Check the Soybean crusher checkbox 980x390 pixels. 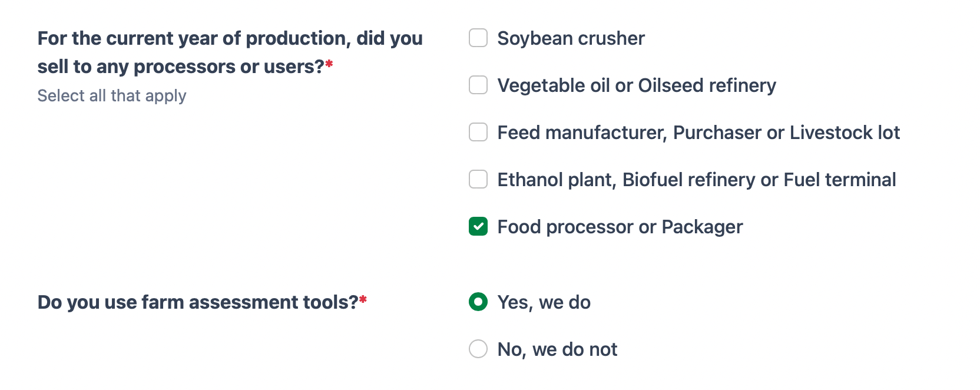(x=478, y=38)
